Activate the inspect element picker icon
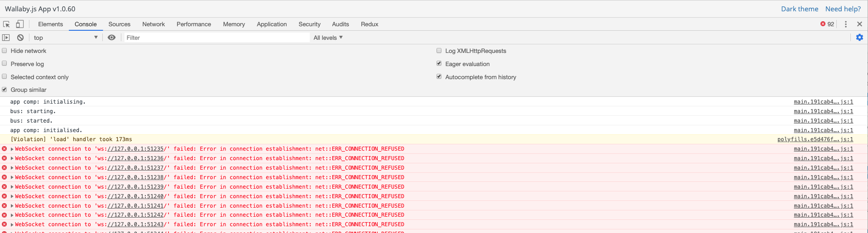Image resolution: width=868 pixels, height=233 pixels. point(6,24)
